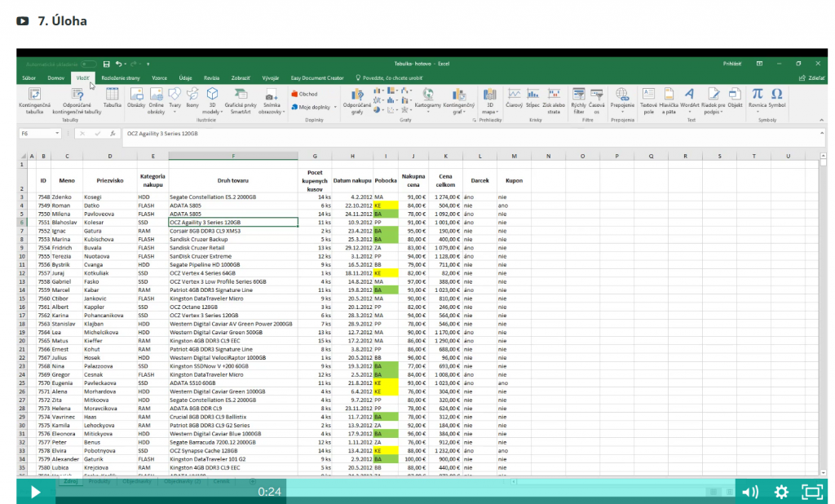Viewport: 835px width, 504px height.
Task: Click the '7. Úloha' heading
Action: pos(62,21)
